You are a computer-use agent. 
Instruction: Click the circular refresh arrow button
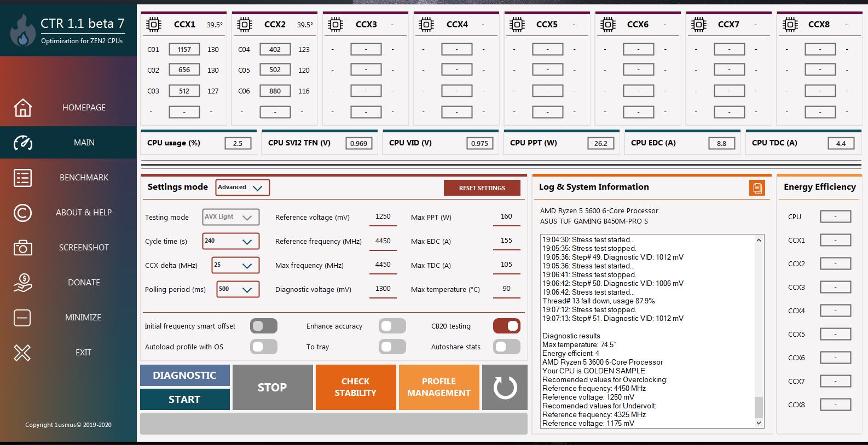[x=505, y=387]
